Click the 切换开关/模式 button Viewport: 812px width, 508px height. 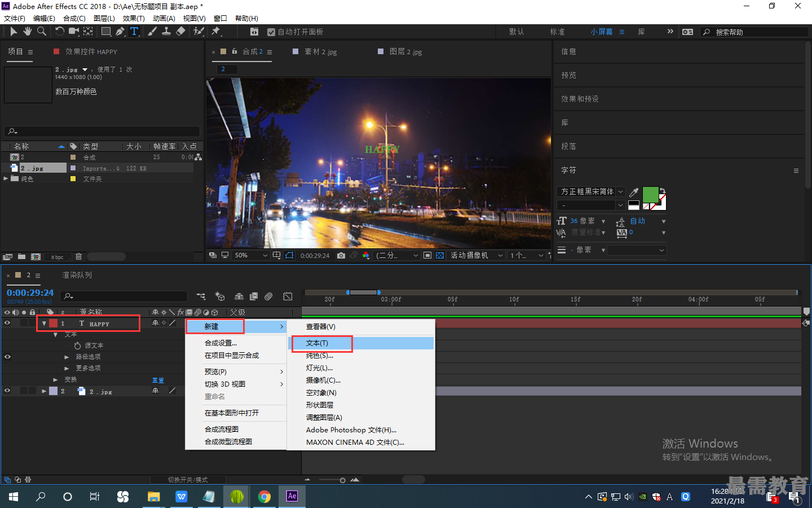tap(188, 480)
